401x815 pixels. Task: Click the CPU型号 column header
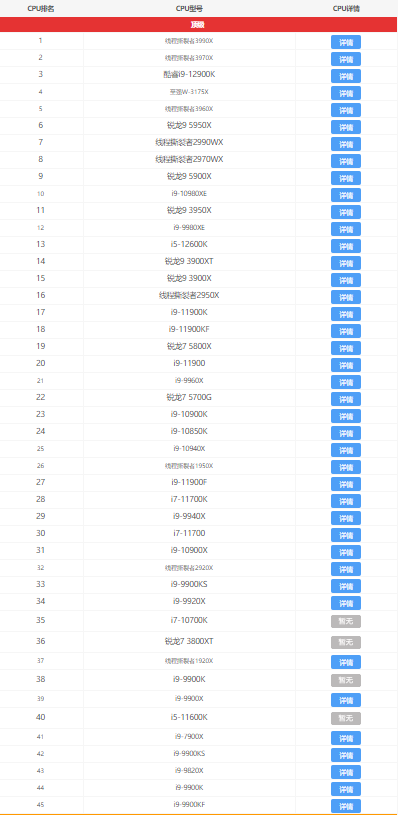[x=189, y=9]
